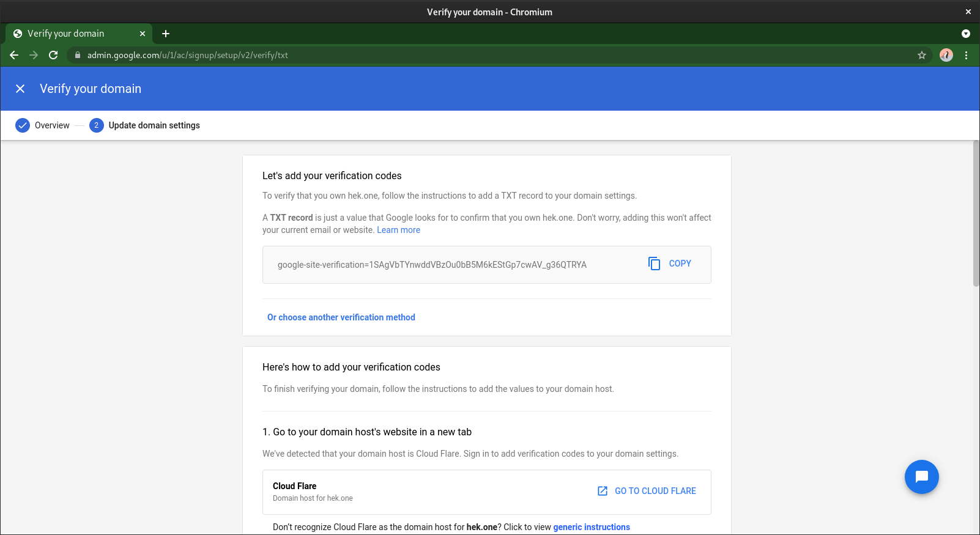Click 'Domain host for hek.one' text
Viewport: 980px width, 535px height.
coord(313,498)
